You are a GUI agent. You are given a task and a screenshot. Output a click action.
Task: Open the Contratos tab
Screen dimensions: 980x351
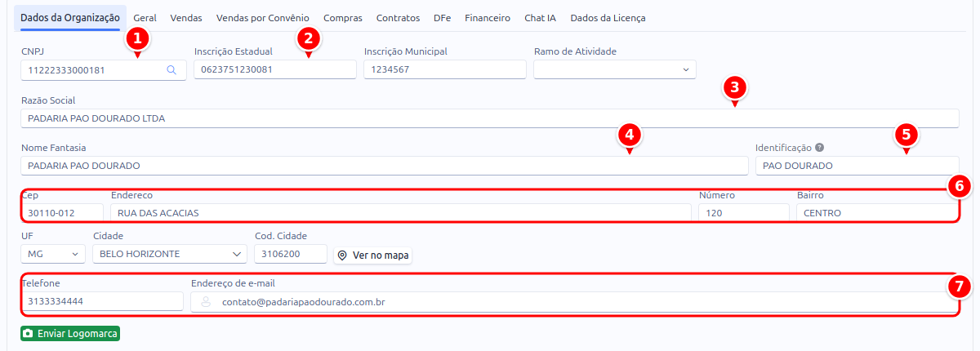pyautogui.click(x=398, y=17)
